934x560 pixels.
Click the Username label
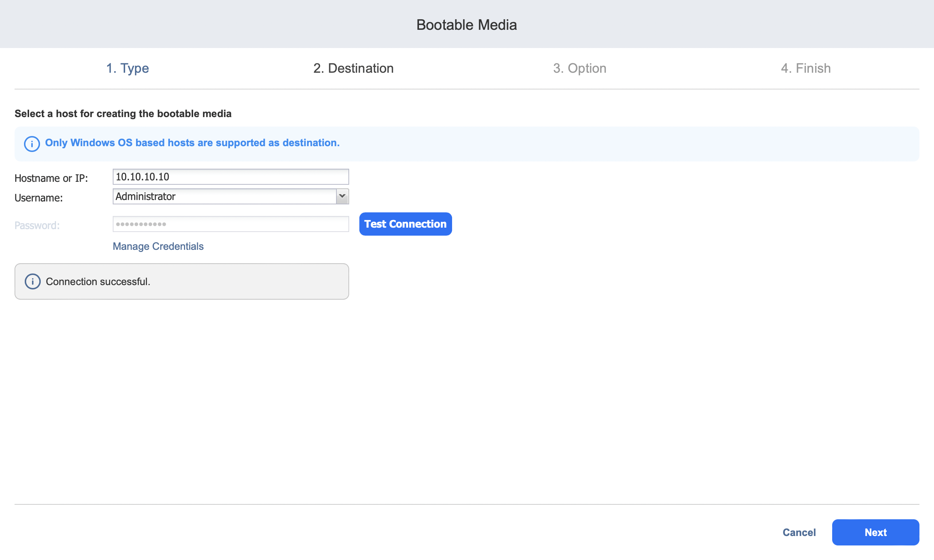point(39,198)
